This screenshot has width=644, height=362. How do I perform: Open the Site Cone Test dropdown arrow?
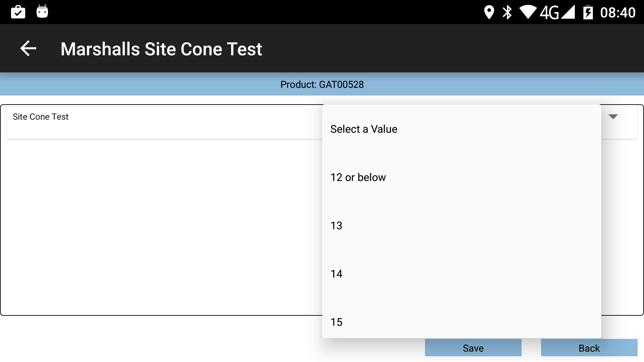click(613, 117)
